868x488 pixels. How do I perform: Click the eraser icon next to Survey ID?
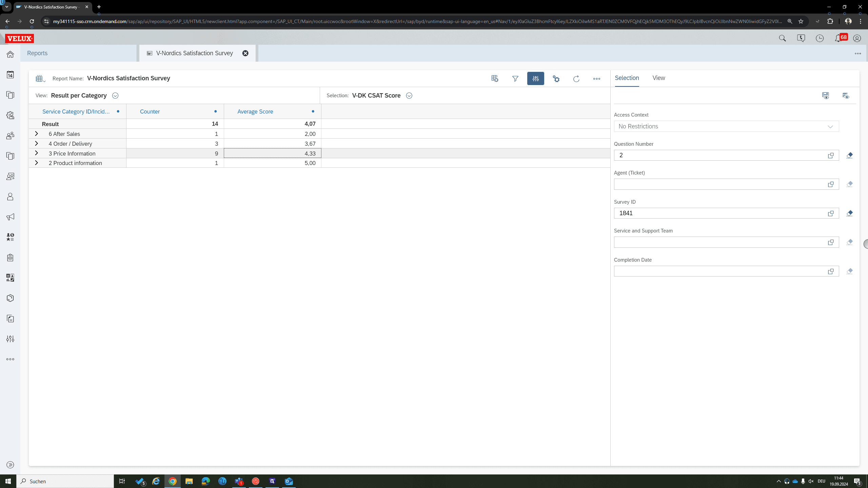(x=849, y=213)
